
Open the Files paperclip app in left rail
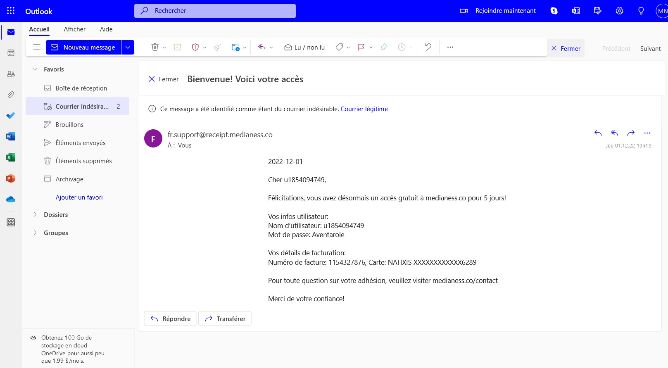[x=11, y=95]
